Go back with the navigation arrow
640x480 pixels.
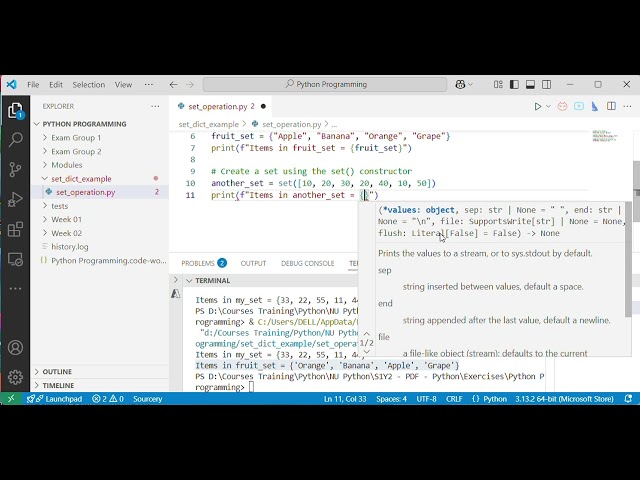(173, 84)
